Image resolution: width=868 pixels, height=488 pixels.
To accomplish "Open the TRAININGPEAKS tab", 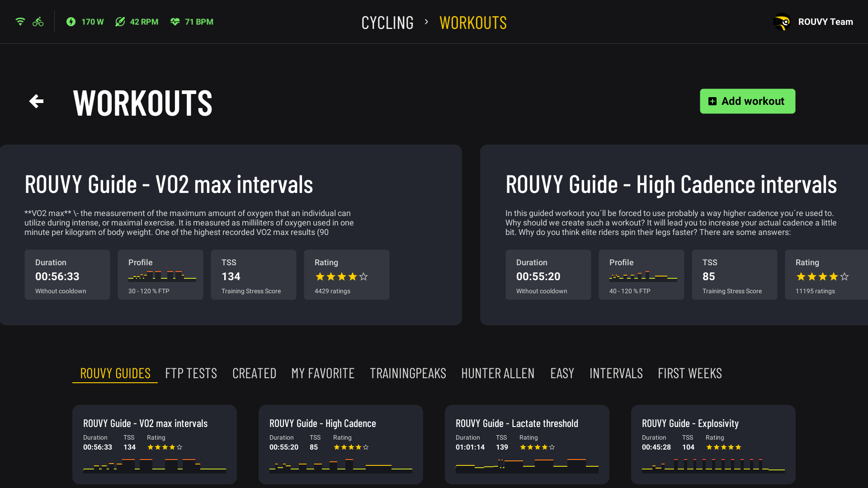I will click(408, 373).
